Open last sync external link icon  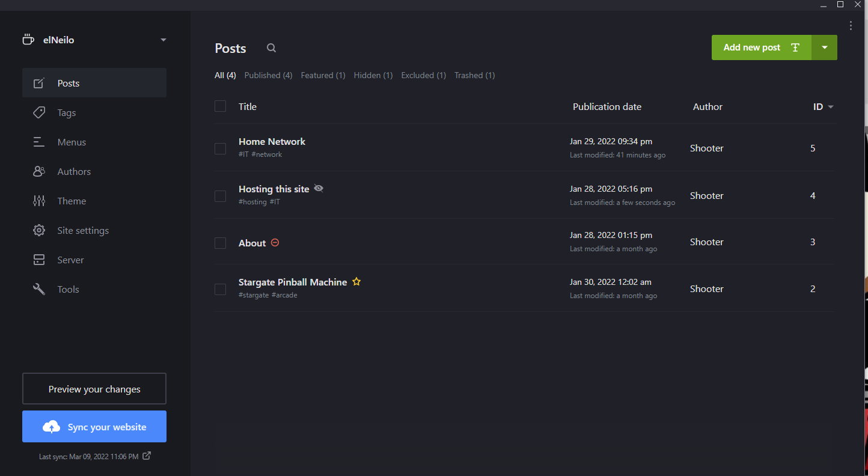(147, 456)
